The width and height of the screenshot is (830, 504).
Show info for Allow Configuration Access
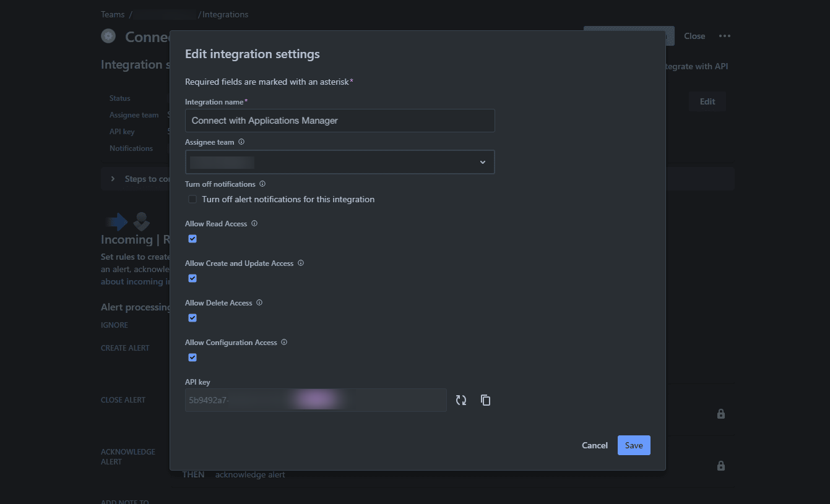click(x=284, y=342)
